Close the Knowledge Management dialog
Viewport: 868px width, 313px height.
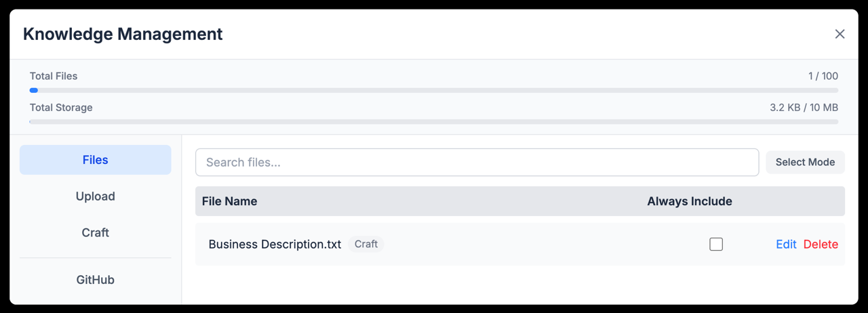(840, 34)
